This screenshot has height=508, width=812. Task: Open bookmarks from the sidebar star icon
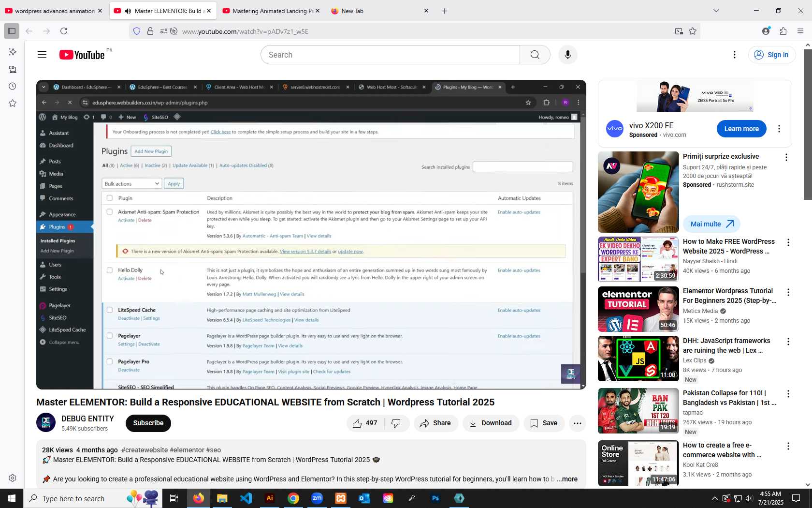[x=13, y=103]
